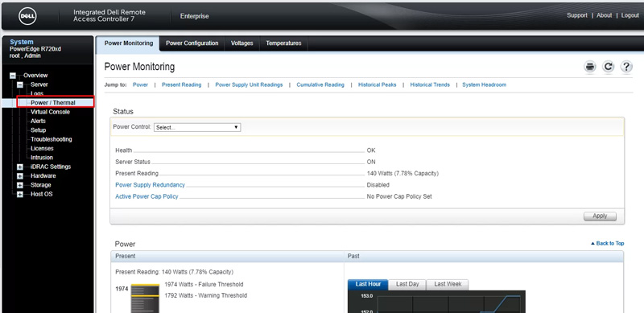Jump to Historical Peaks section

tap(377, 84)
